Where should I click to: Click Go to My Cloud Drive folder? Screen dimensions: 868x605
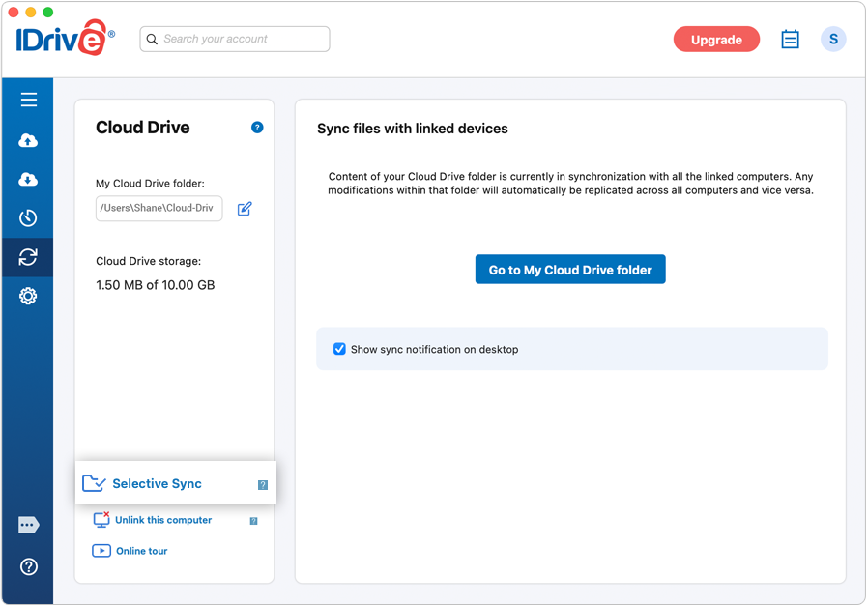tap(570, 270)
